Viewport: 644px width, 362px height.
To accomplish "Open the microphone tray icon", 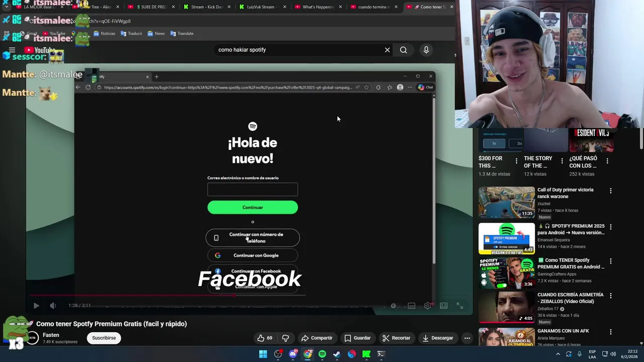I will (580, 354).
